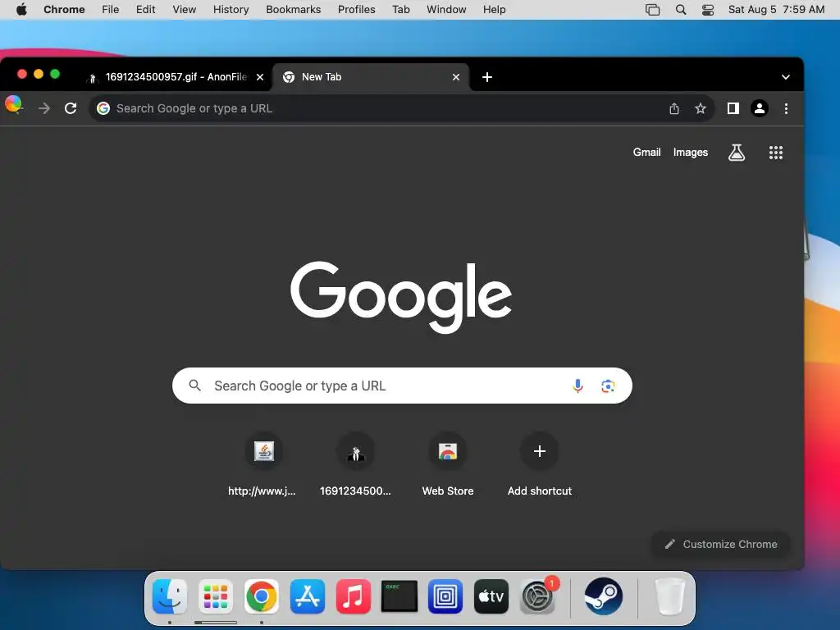Open the Trash in the Dock
840x630 pixels.
(x=669, y=596)
